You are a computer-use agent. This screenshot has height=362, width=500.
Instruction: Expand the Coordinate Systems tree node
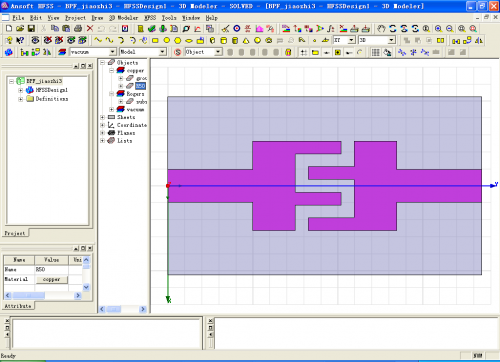click(x=103, y=125)
